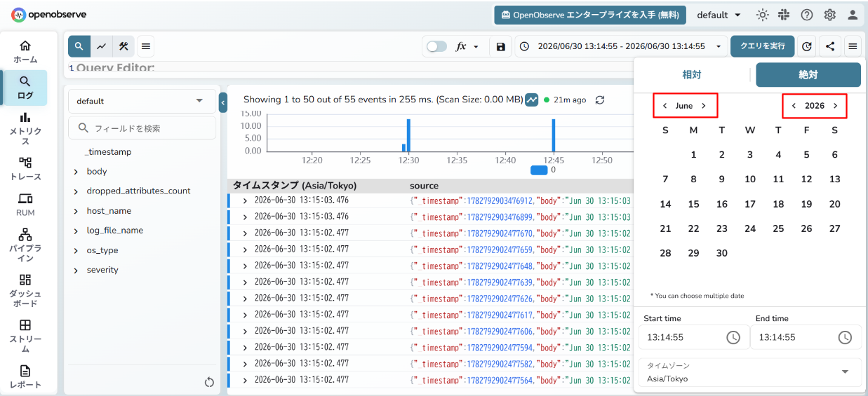Click OpenObserve エンタープライズを入手 button

(591, 15)
